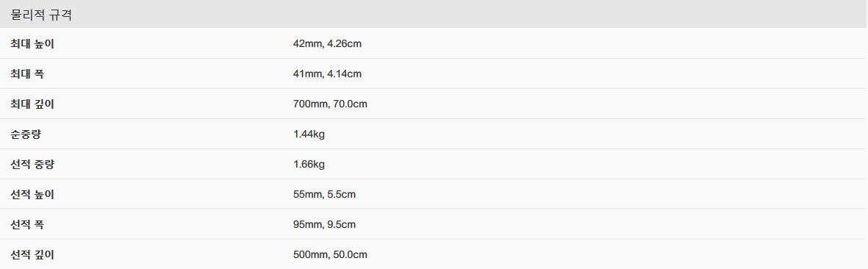868x269 pixels.
Task: Select the 최대 높이 row label
Action: point(32,43)
